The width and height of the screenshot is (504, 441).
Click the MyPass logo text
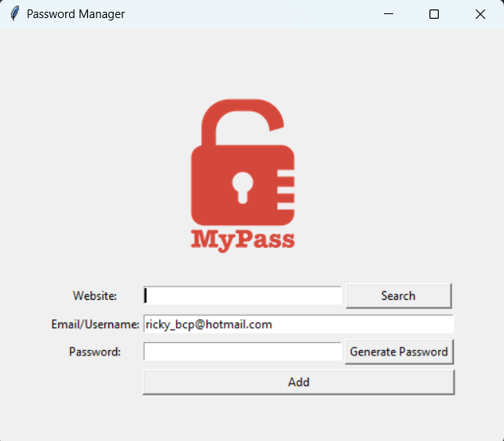243,239
